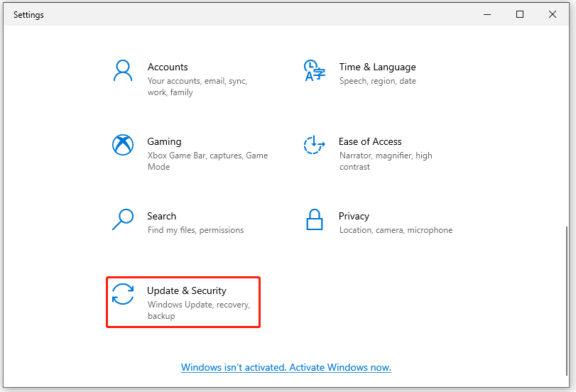The image size is (576, 392).
Task: Click 'Xbox Game Bar, captures' description
Action: coord(207,161)
